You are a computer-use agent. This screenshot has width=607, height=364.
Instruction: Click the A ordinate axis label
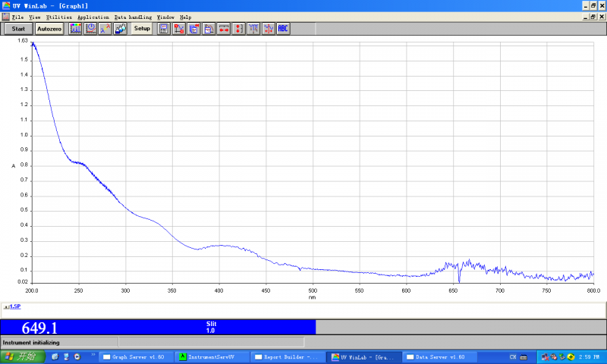14,166
